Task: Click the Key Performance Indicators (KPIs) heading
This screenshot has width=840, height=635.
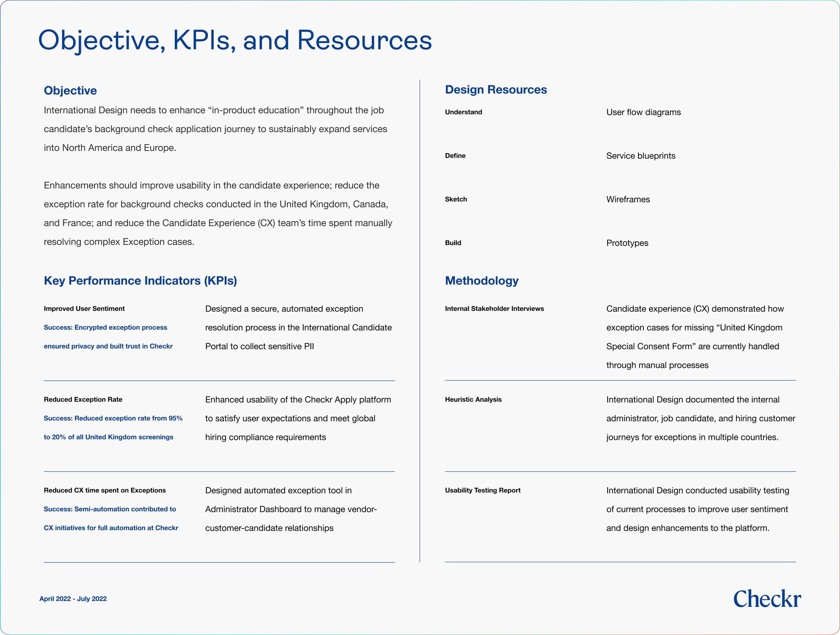Action: click(140, 280)
